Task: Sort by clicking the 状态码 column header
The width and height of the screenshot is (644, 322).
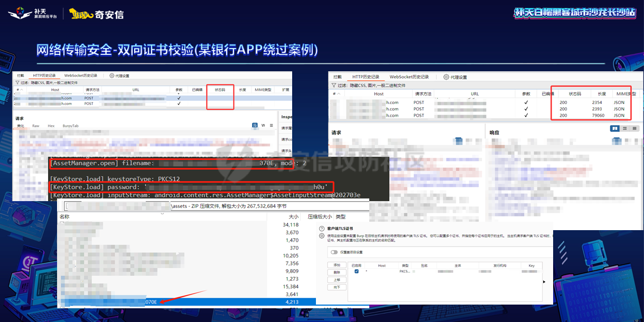Action: pyautogui.click(x=219, y=89)
